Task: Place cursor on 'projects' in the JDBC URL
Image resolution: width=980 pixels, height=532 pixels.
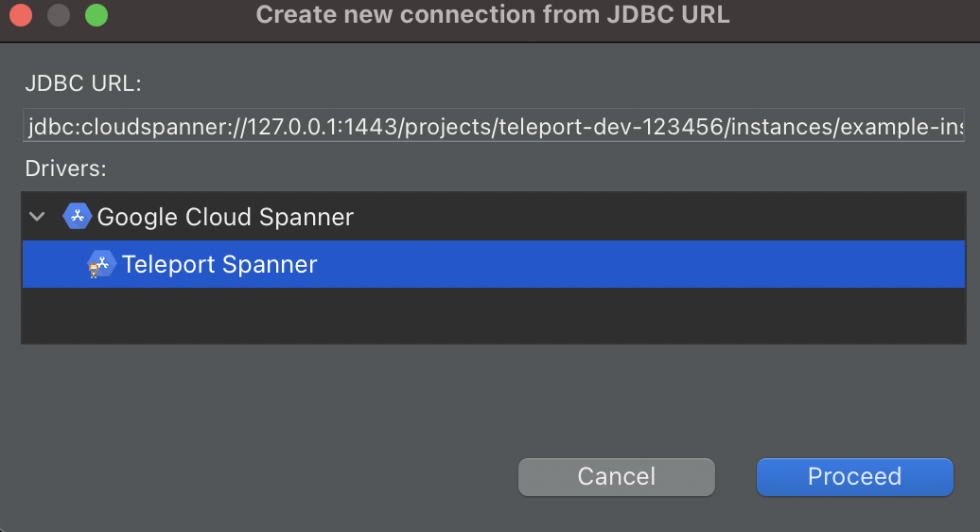Action: pyautogui.click(x=445, y=128)
